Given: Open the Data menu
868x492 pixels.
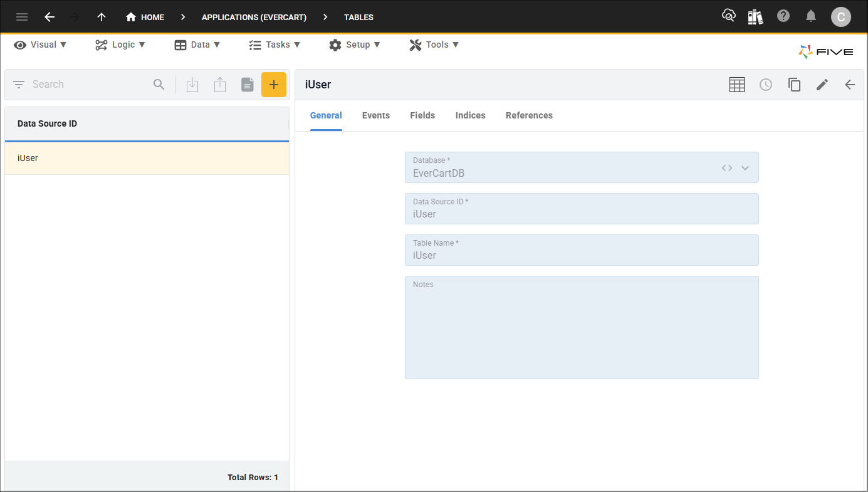Looking at the screenshot, I should coord(197,44).
